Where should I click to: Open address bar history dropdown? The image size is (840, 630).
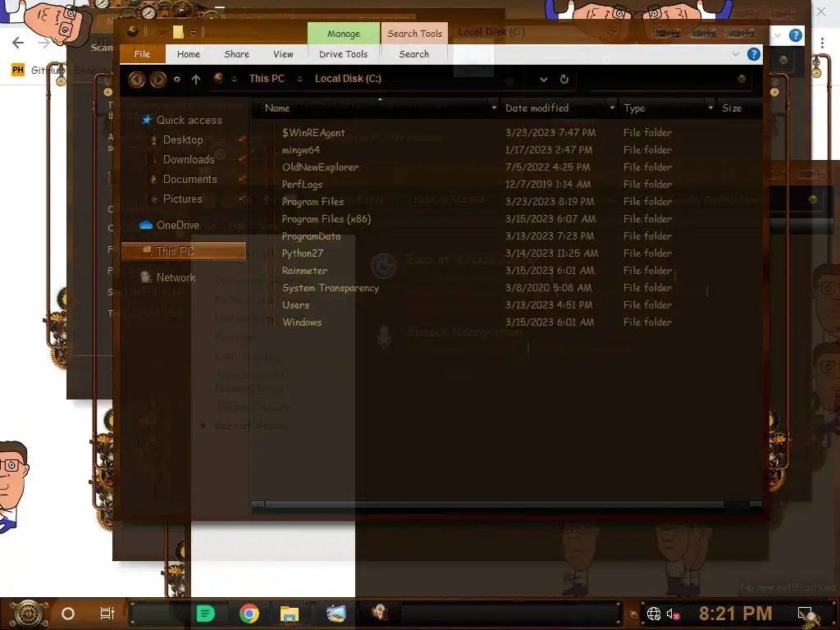point(544,80)
